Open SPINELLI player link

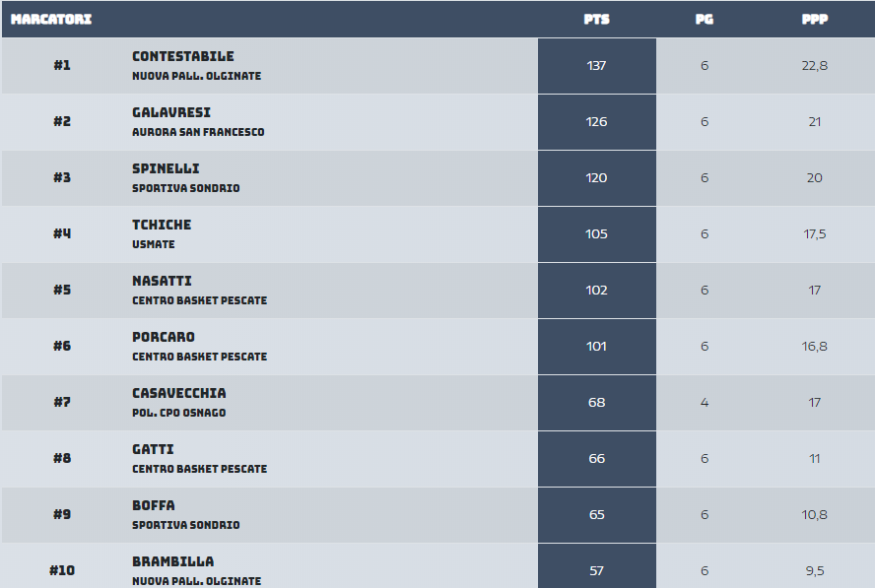coord(166,168)
